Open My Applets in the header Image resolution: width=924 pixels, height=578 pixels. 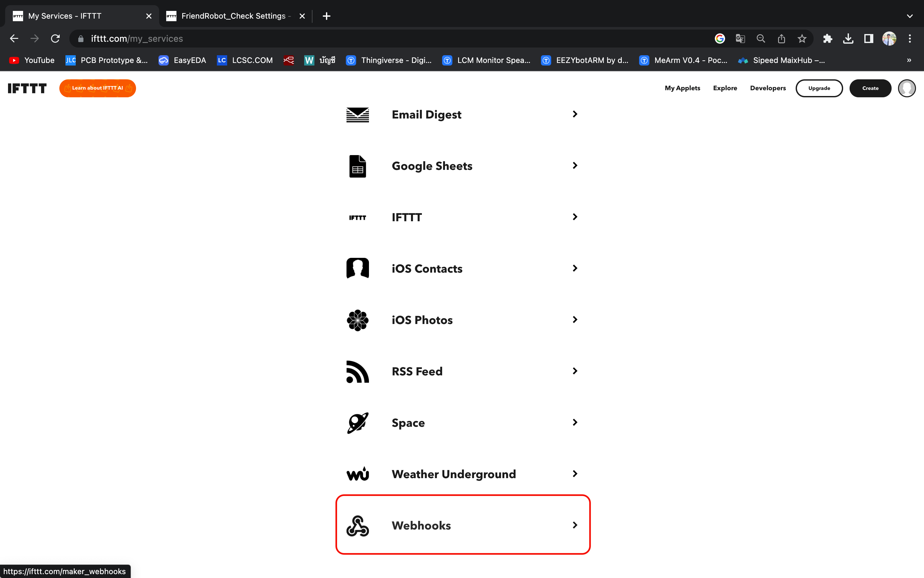pyautogui.click(x=682, y=88)
